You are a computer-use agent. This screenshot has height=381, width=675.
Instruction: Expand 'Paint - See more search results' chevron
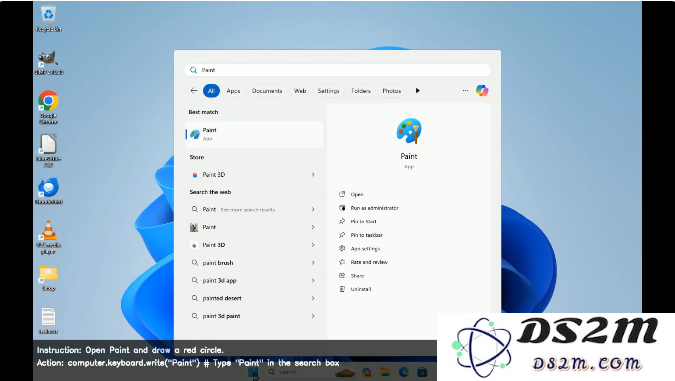click(313, 209)
